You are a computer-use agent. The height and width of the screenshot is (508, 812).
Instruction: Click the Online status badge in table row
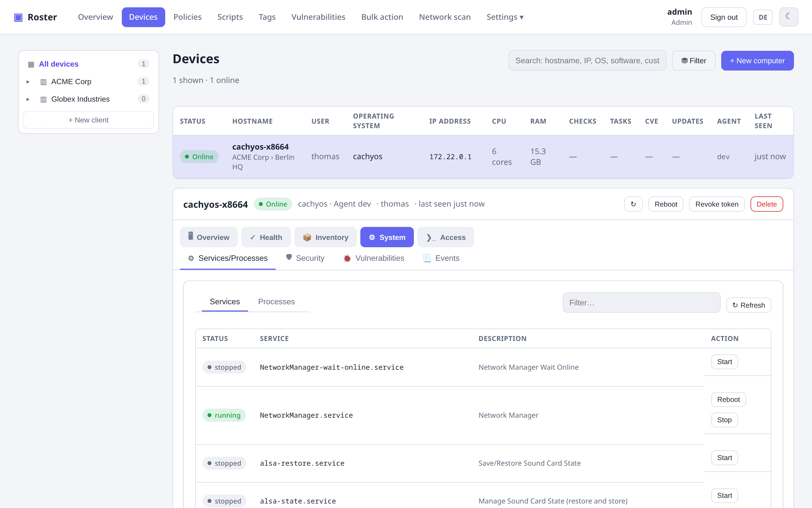(199, 157)
